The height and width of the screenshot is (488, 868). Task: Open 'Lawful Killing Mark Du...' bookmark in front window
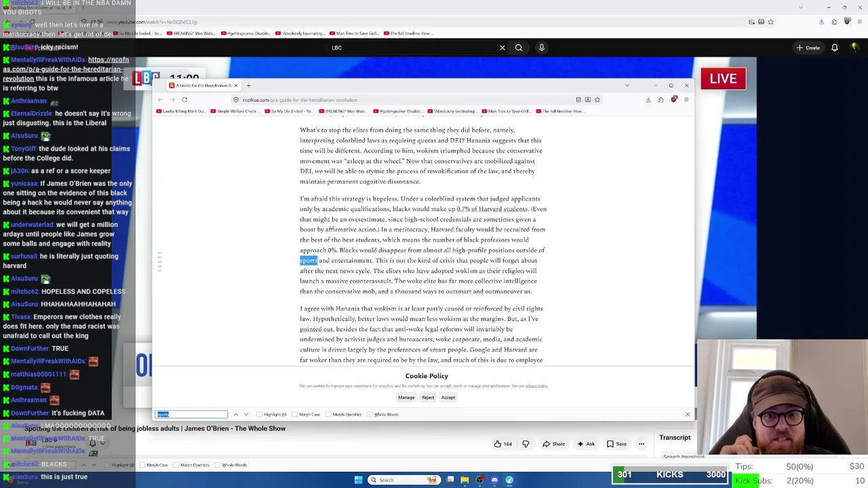[180, 111]
